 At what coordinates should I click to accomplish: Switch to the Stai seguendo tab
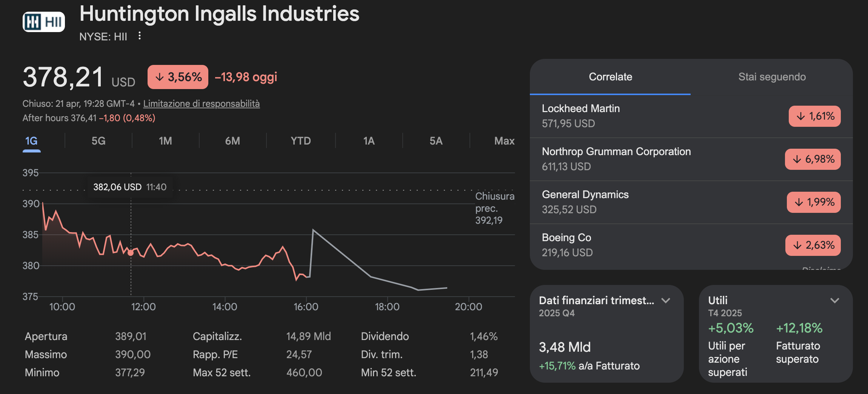[x=772, y=77]
